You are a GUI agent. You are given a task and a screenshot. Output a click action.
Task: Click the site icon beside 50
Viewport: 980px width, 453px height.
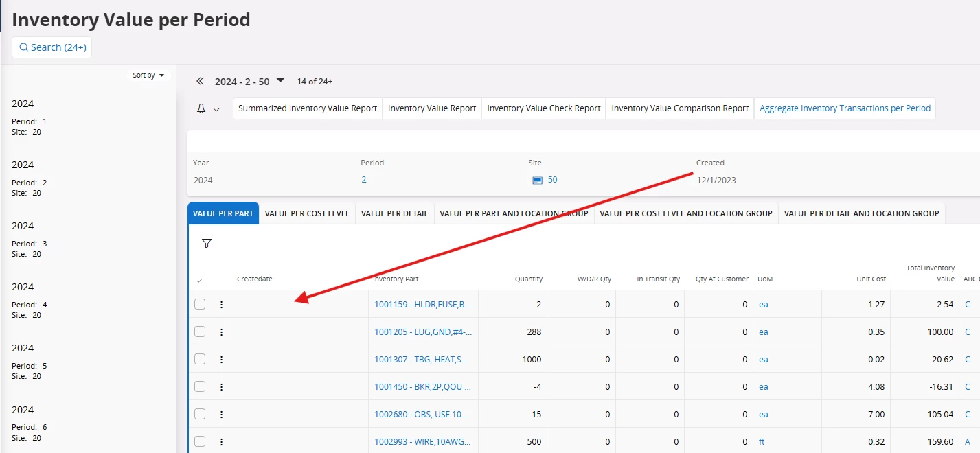(x=538, y=181)
